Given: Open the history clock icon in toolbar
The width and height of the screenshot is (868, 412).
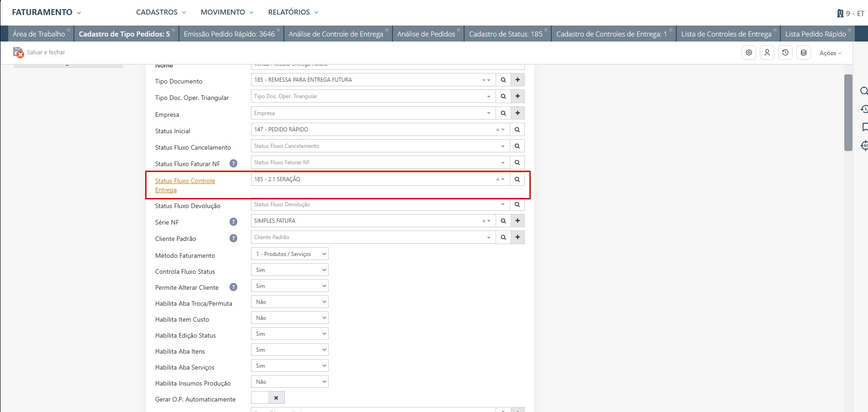Looking at the screenshot, I should [785, 53].
